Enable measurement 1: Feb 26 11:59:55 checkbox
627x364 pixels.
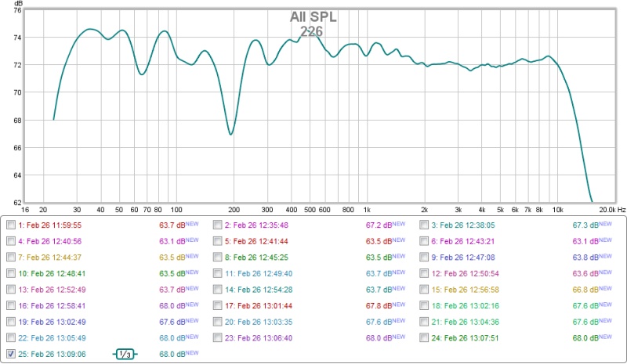[x=11, y=225]
